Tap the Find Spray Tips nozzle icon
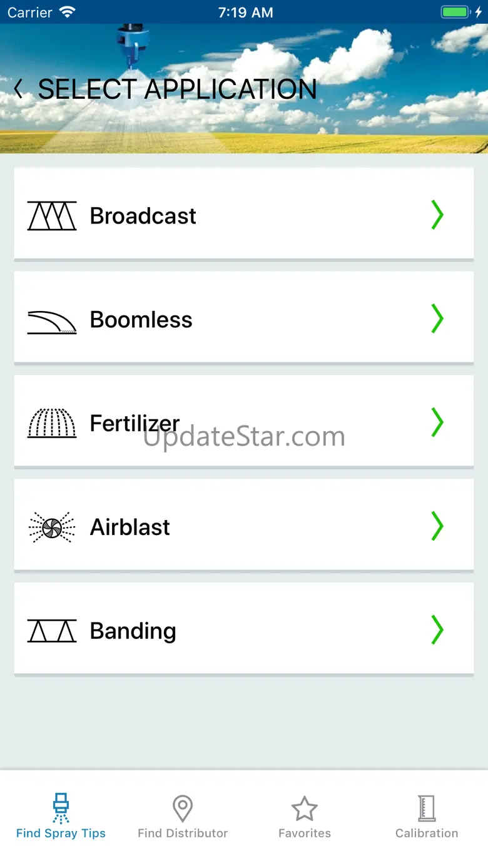The height and width of the screenshot is (868, 488). [x=61, y=808]
